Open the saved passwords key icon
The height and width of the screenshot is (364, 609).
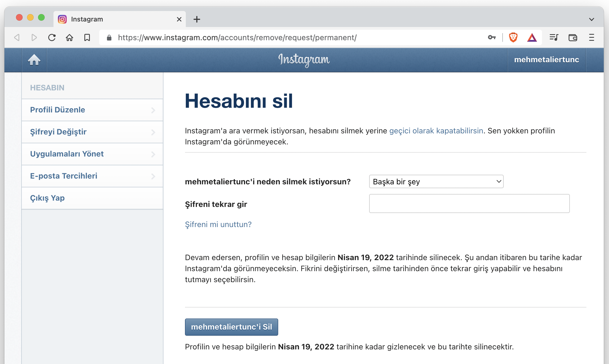click(492, 37)
